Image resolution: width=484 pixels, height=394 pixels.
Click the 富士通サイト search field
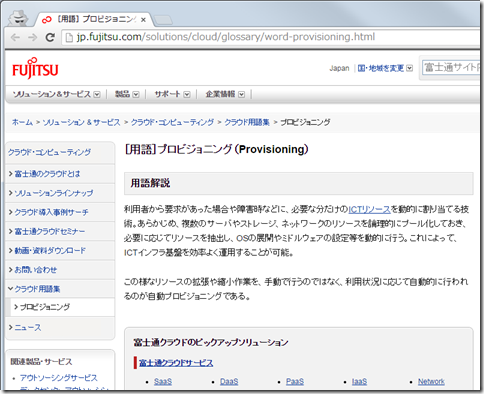(451, 68)
